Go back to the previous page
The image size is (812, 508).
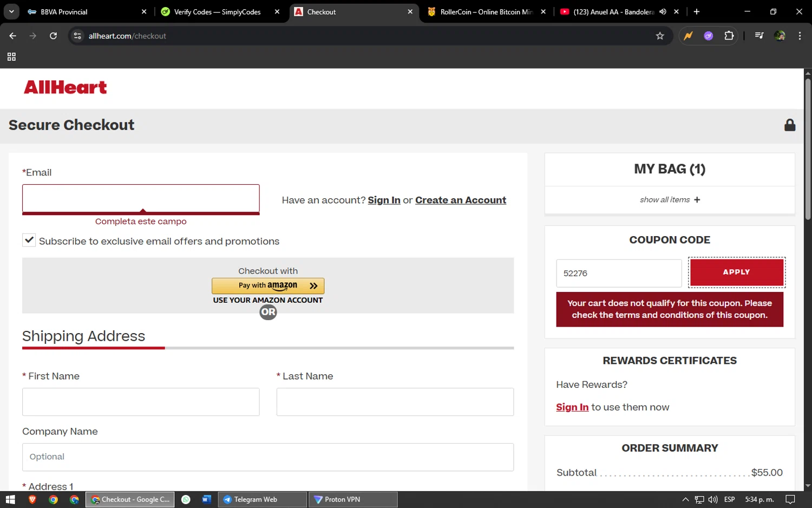click(12, 36)
